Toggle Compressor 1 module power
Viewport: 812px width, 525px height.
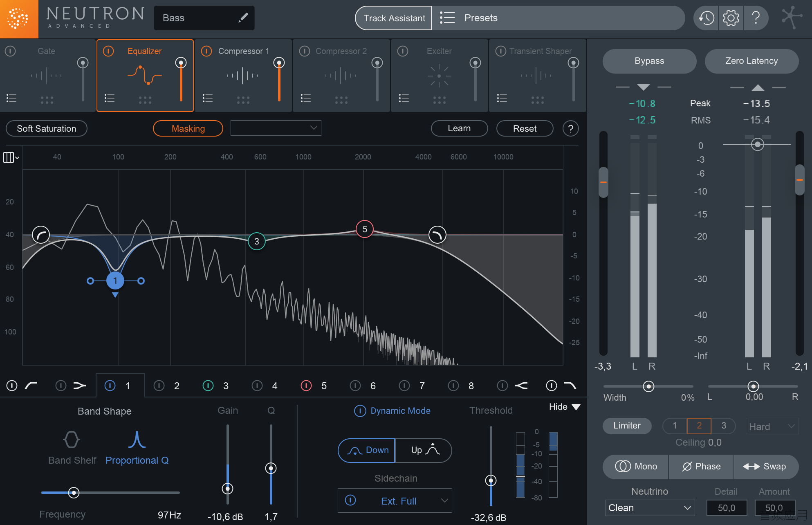coord(206,51)
